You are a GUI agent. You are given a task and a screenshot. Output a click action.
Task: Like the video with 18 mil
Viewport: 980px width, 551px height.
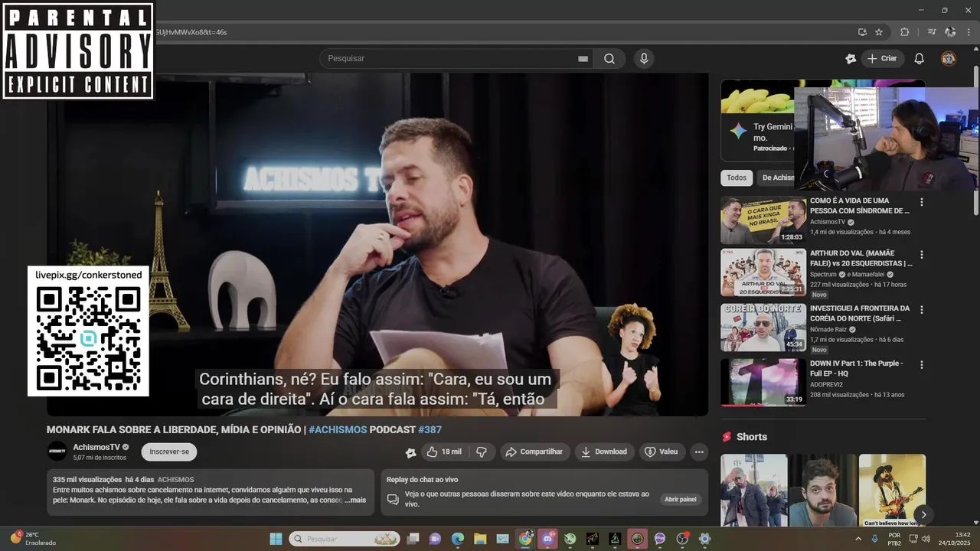(444, 452)
